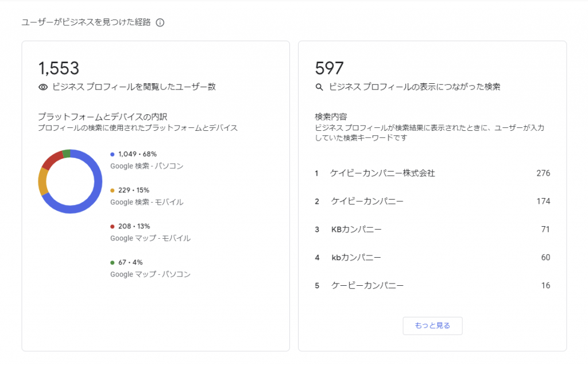This screenshot has width=588, height=365.
Task: Click the 検索内容 heading
Action: coord(331,117)
